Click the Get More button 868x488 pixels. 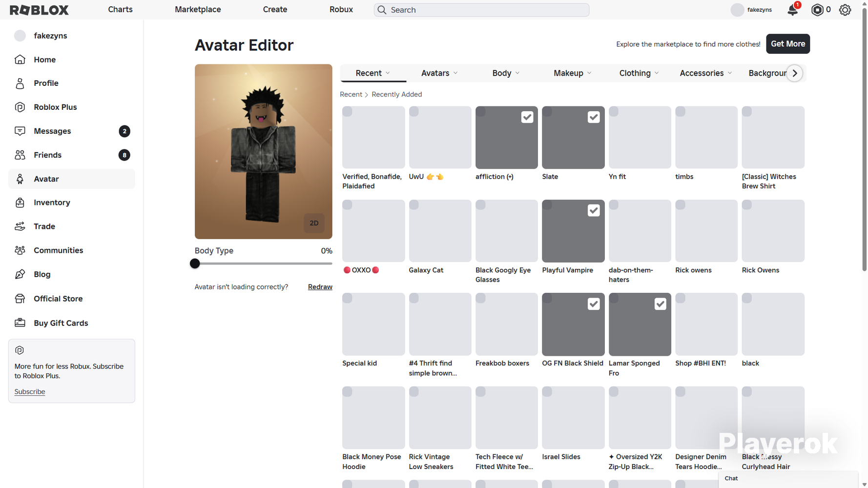pos(788,44)
